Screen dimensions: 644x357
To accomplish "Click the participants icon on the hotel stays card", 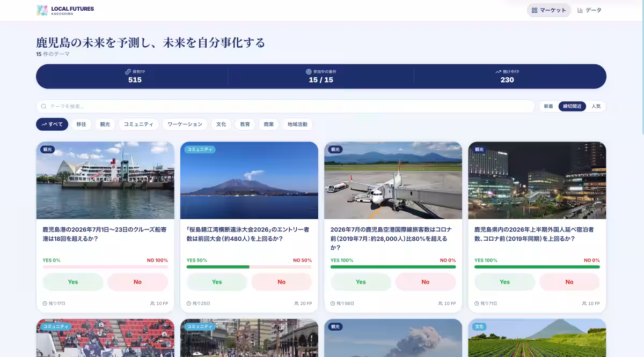I will click(x=584, y=303).
